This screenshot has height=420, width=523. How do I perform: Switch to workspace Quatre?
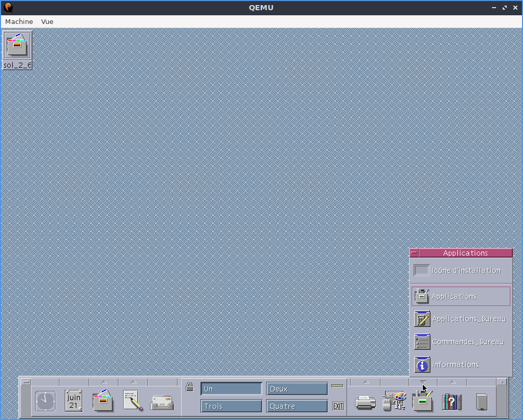coord(297,406)
